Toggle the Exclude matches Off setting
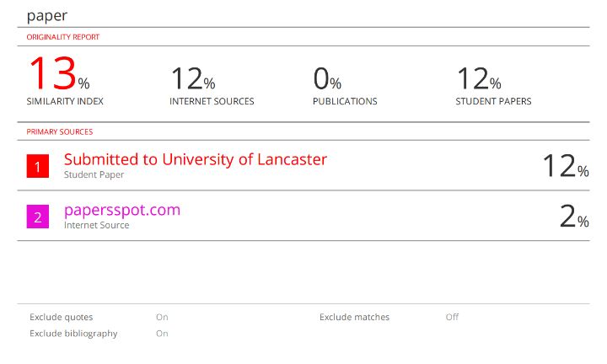 [452, 317]
